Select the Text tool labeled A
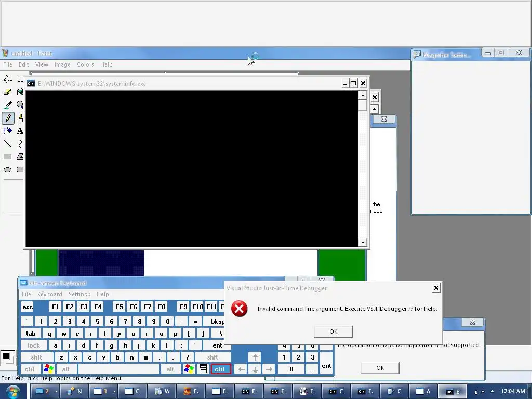This screenshot has height=399, width=532. pos(20,131)
